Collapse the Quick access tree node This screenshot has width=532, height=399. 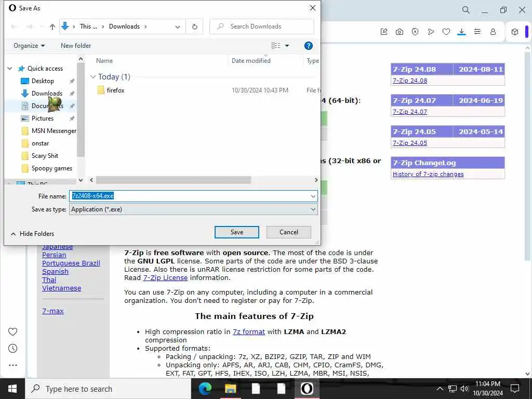[10, 69]
